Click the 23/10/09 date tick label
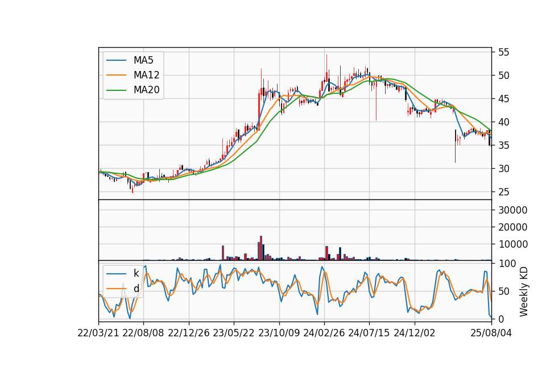Viewport: 546px width, 392px height. [279, 333]
